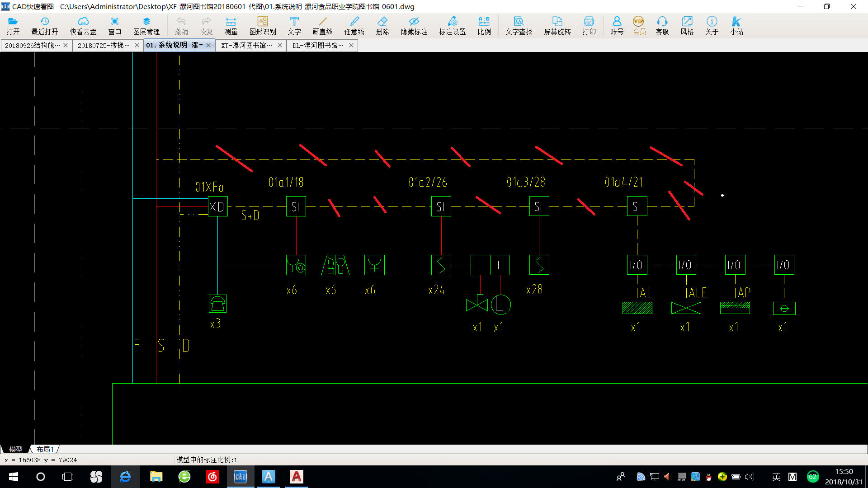Open 图层管理 layer manager
The width and height of the screenshot is (868, 488).
(x=146, y=26)
